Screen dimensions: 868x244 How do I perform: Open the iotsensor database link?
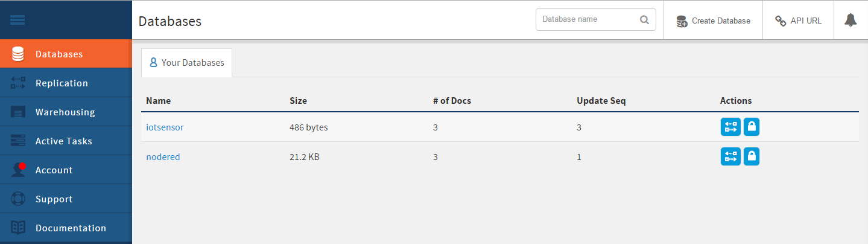click(x=165, y=127)
